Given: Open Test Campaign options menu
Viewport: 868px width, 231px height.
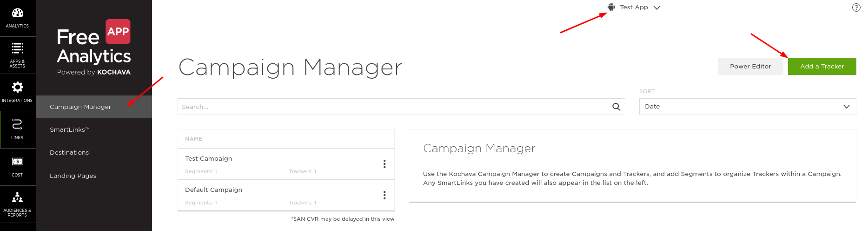Looking at the screenshot, I should pos(384,164).
